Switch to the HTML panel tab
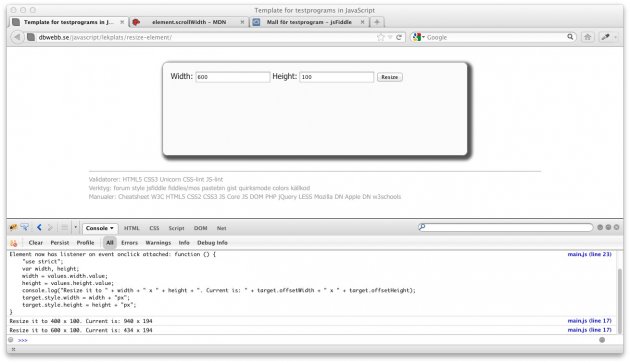The width and height of the screenshot is (630, 363). coord(131,228)
